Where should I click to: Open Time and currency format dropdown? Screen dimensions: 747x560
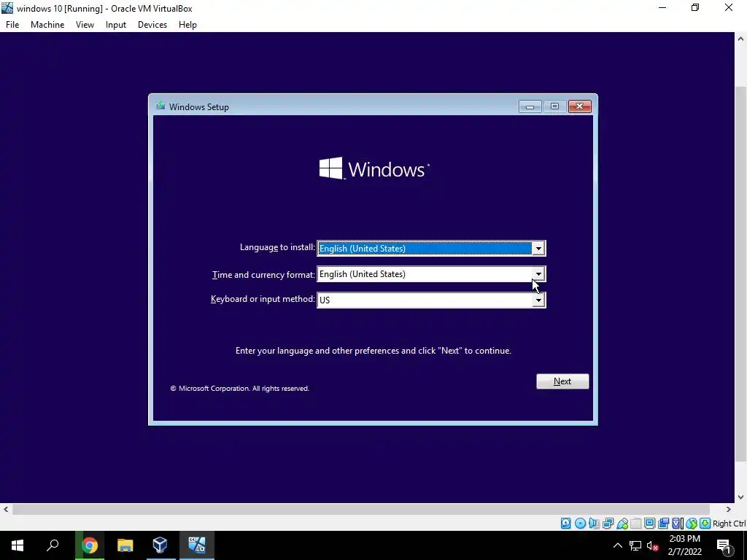538,274
